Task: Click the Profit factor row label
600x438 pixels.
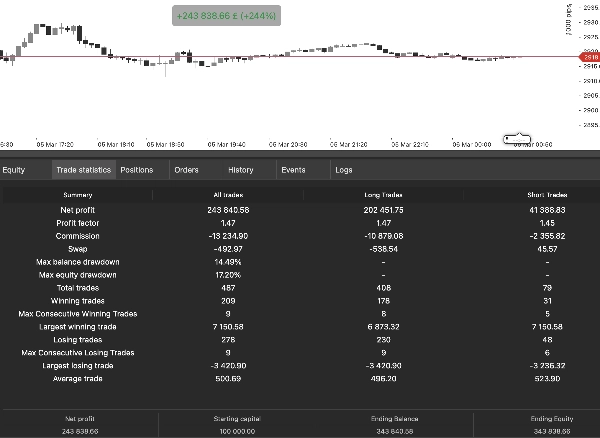Action: tap(78, 222)
